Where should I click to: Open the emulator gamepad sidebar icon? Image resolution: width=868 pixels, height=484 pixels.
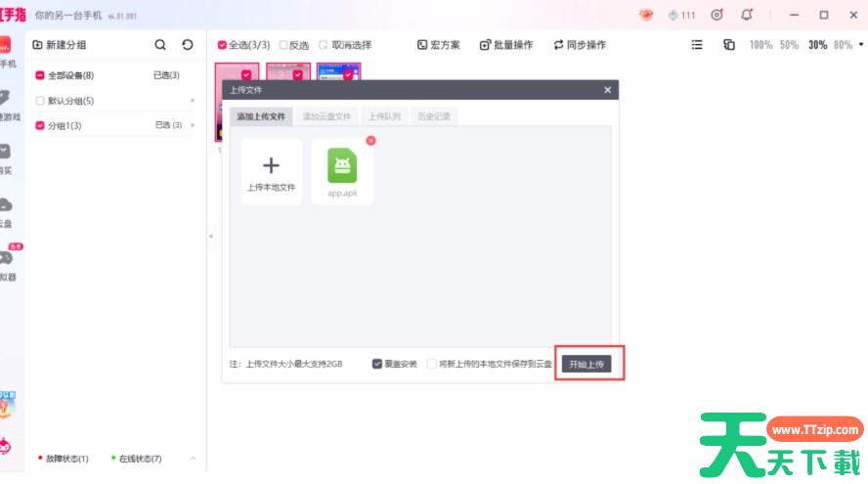tap(6, 258)
